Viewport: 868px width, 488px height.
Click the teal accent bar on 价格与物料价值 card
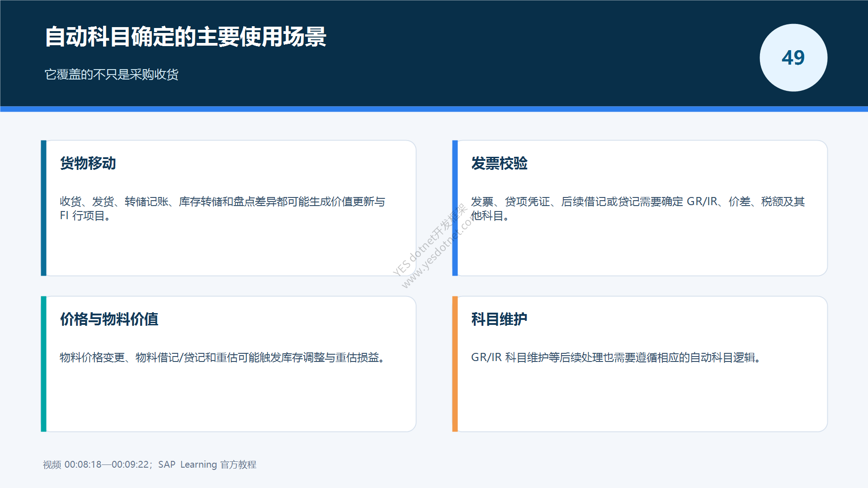(x=43, y=364)
